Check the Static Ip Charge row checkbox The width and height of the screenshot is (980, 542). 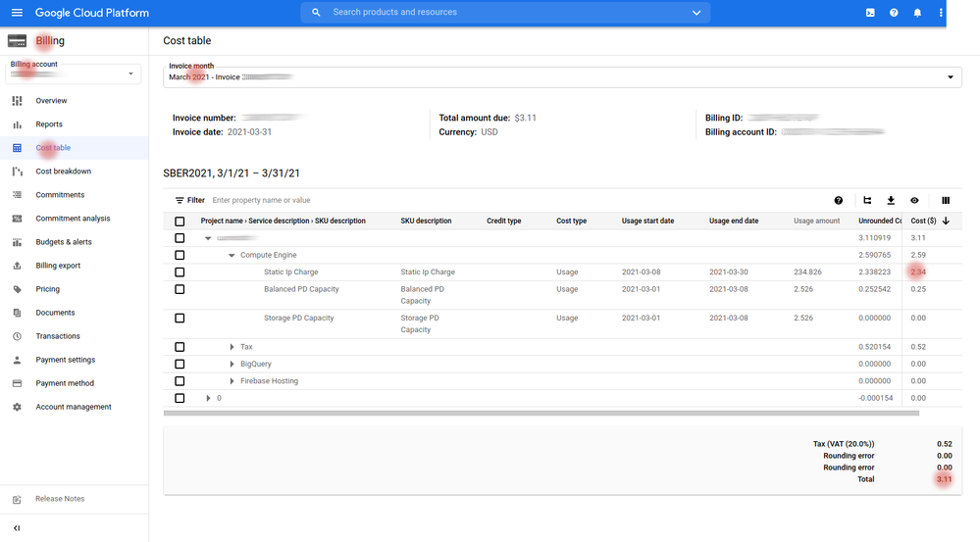tap(180, 272)
